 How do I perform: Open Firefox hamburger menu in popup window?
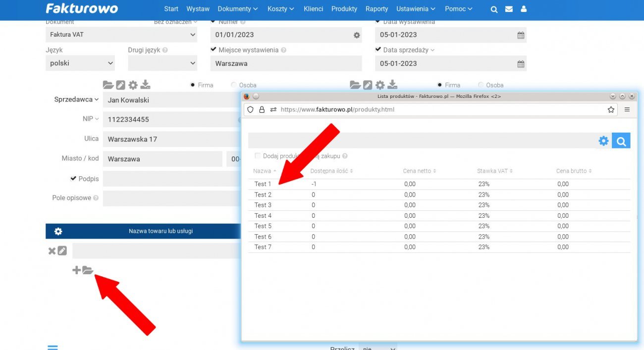coord(627,109)
